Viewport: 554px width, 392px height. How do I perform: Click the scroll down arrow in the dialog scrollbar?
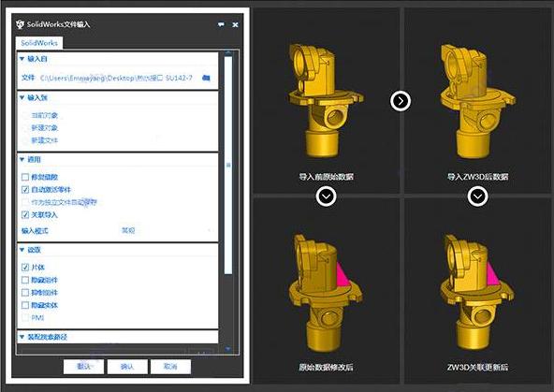228,349
